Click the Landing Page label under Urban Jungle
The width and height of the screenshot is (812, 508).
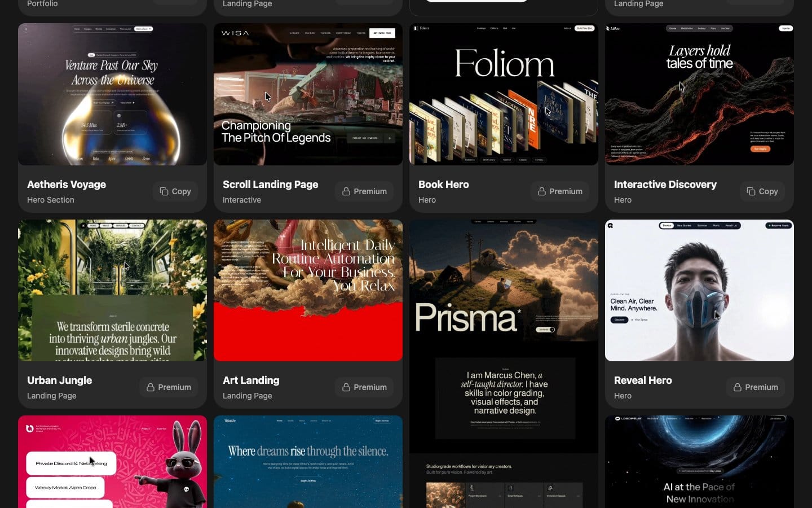[52, 396]
